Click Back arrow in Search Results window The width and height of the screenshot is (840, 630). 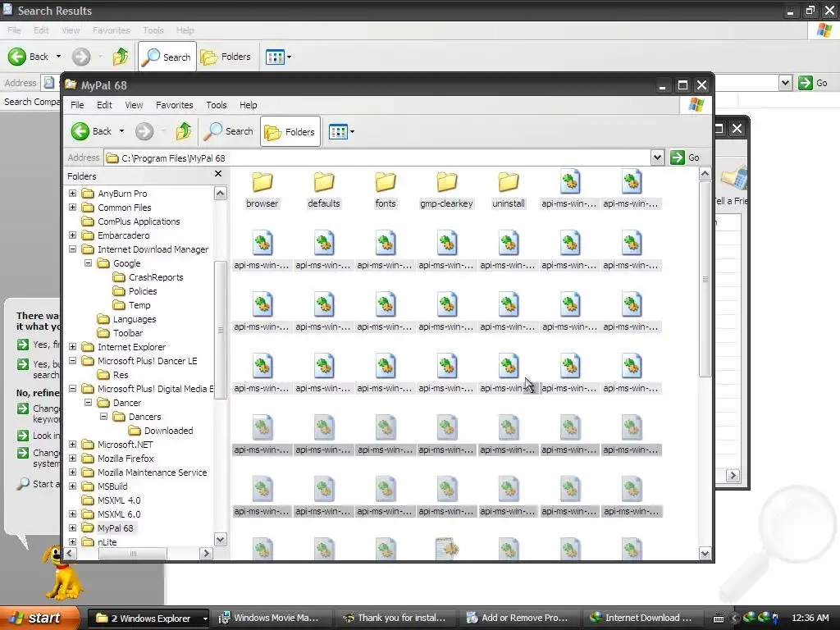[x=17, y=57]
